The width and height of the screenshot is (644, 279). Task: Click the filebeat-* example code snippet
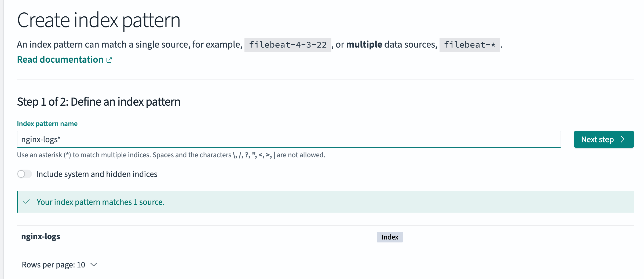tap(469, 45)
